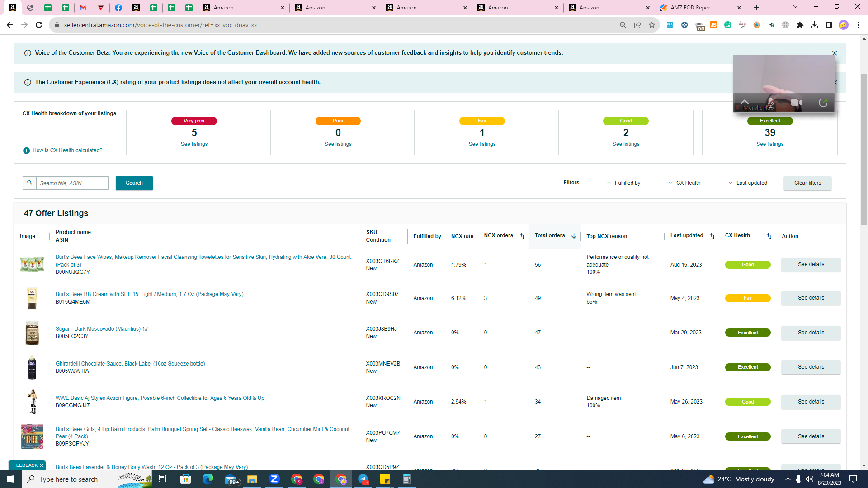Turn on camera in the call overlay

pos(796,103)
